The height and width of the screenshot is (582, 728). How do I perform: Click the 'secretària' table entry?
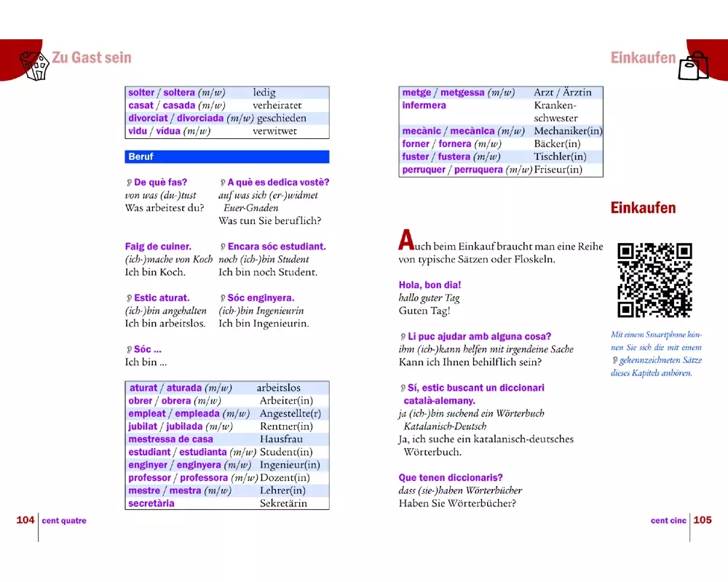coord(151,503)
